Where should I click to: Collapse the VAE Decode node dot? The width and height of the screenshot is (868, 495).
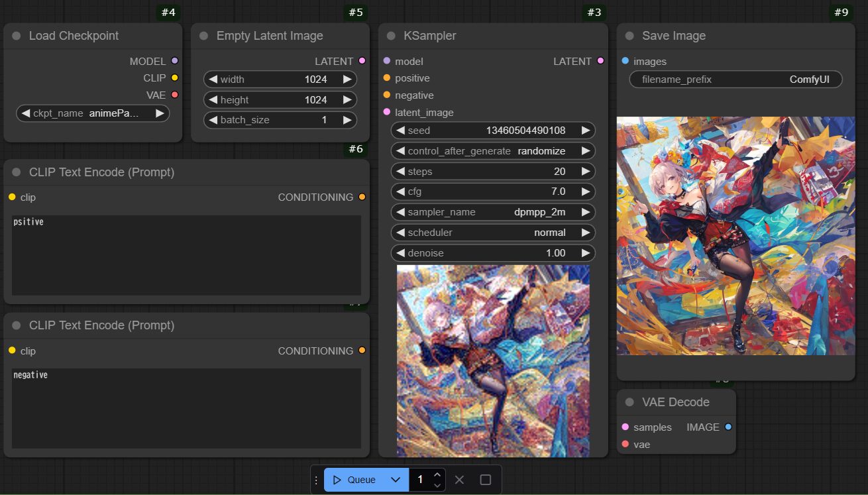629,402
